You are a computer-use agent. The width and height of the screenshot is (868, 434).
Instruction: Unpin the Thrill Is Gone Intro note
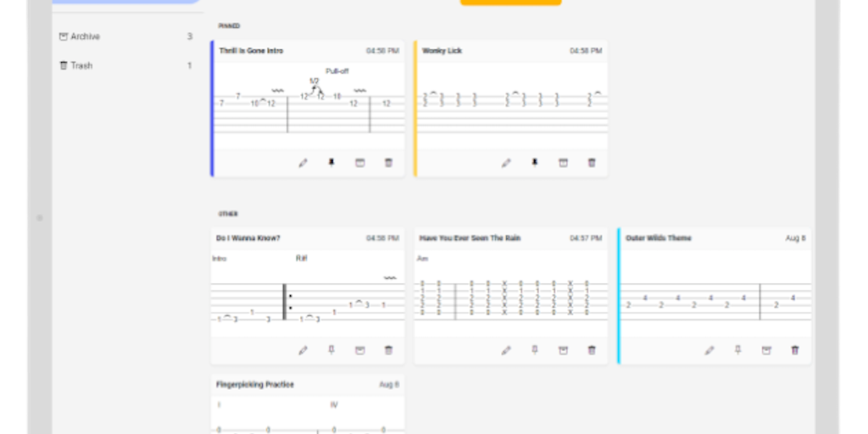point(331,163)
